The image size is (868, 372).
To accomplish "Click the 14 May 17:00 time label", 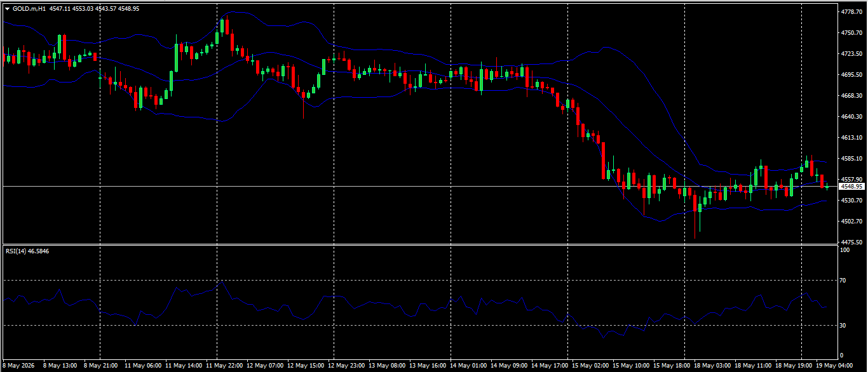I will 550,366.
